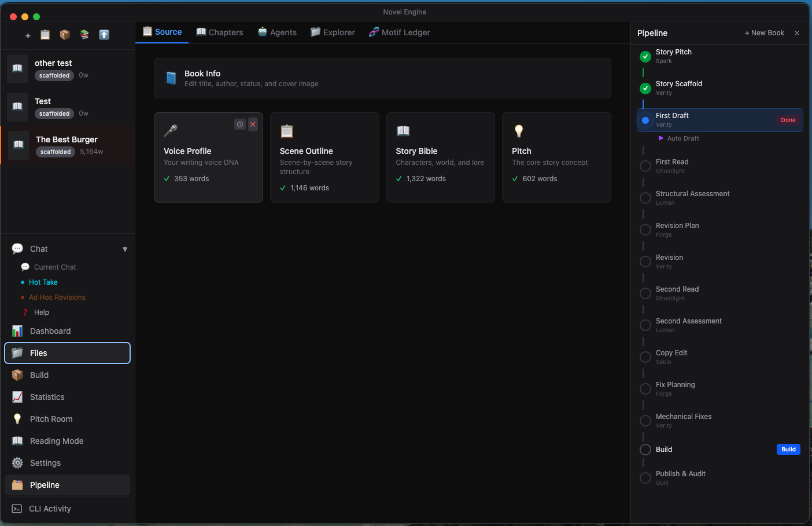Screen dimensions: 812x526
Task: Click the blue book icon beside Book Info
Action: tap(171, 78)
